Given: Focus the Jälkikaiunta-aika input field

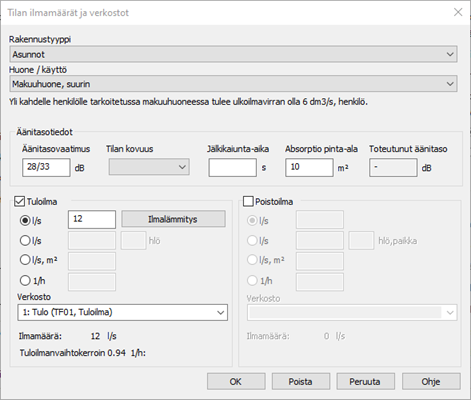Looking at the screenshot, I should 232,167.
